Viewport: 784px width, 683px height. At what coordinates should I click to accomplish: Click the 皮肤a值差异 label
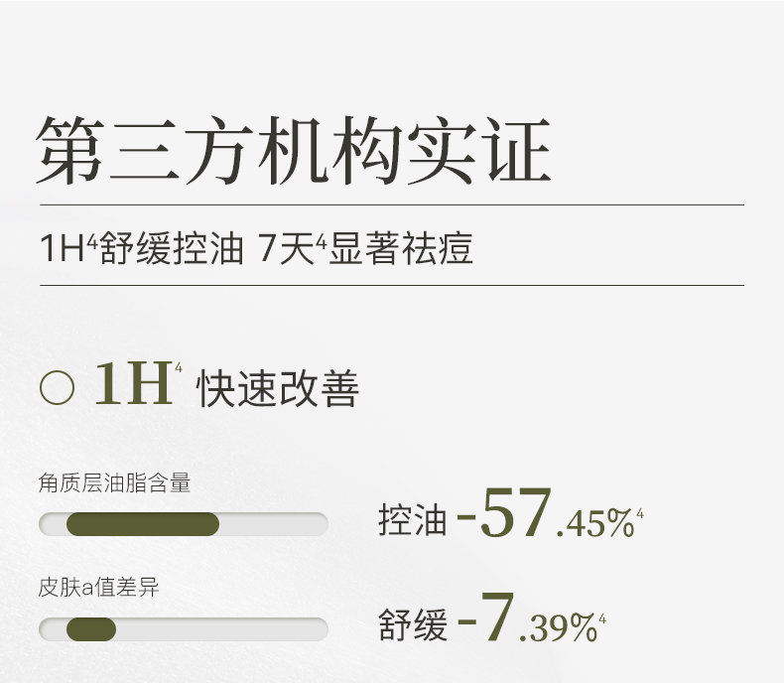click(x=98, y=588)
